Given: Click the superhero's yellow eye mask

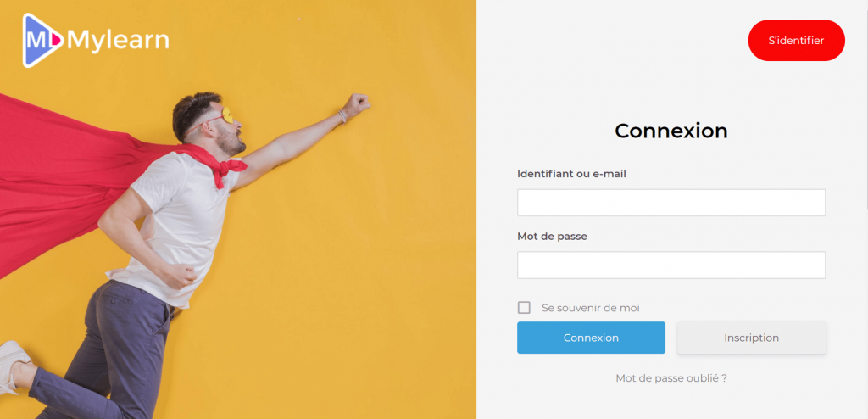Looking at the screenshot, I should pos(226,115).
